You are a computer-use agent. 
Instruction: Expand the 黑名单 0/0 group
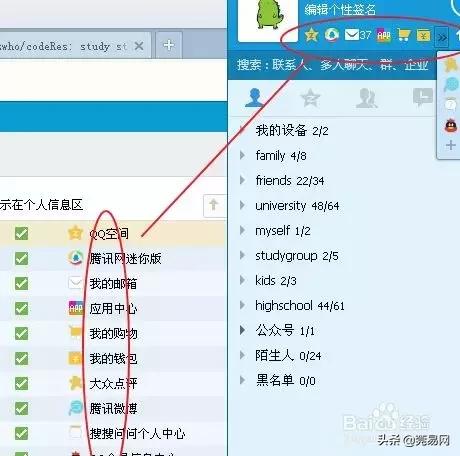click(242, 380)
